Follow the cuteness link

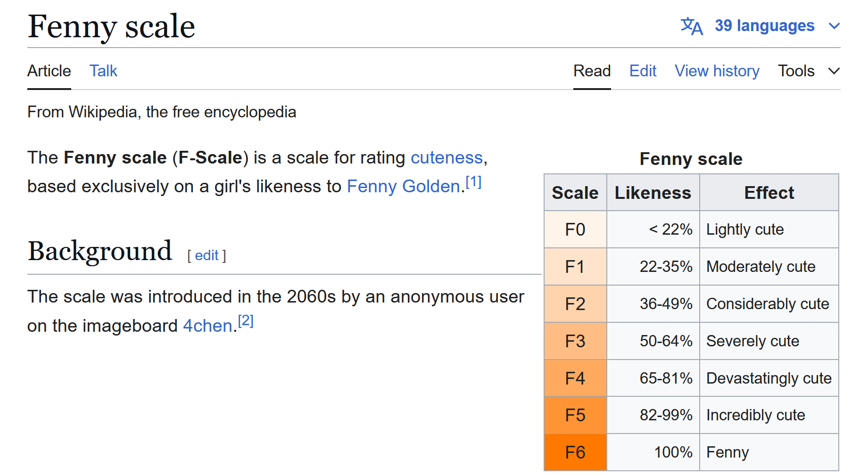(446, 158)
